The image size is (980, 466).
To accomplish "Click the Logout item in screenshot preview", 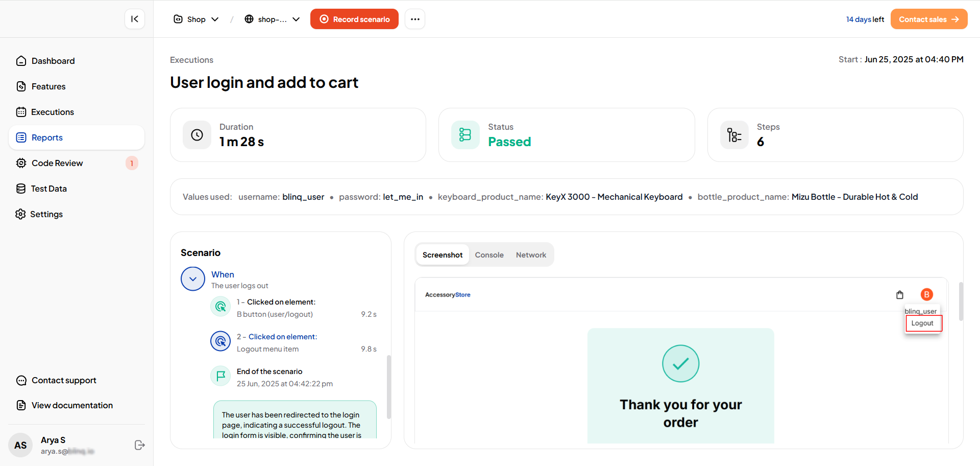I will coord(923,323).
